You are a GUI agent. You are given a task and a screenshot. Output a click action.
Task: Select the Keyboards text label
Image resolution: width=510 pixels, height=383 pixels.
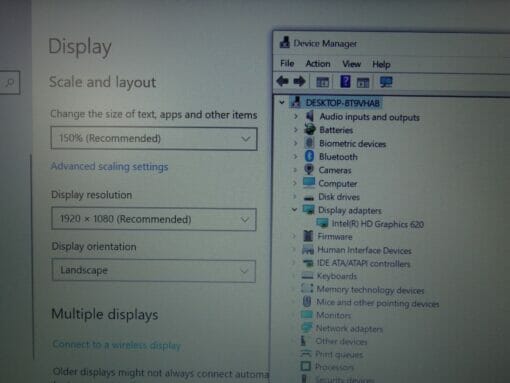[x=337, y=276]
